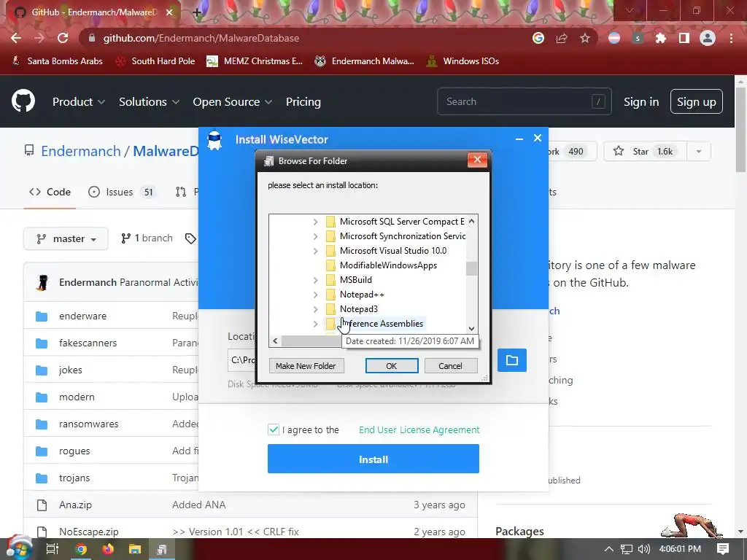Click the network icon in the system tray
The image size is (747, 560).
tap(626, 549)
